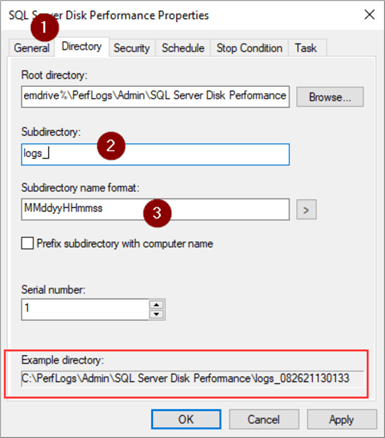Click the Subdirectory name format field

155,209
